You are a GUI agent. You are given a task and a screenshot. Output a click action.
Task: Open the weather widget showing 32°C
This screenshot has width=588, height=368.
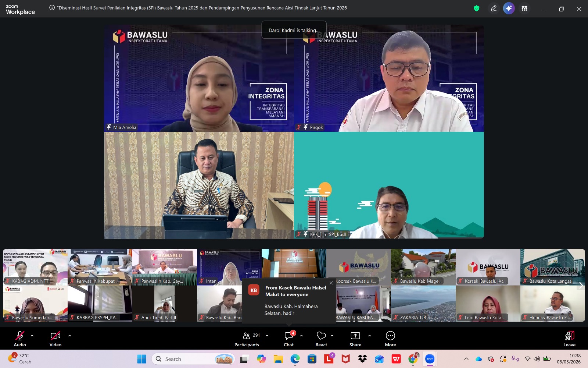(x=20, y=358)
